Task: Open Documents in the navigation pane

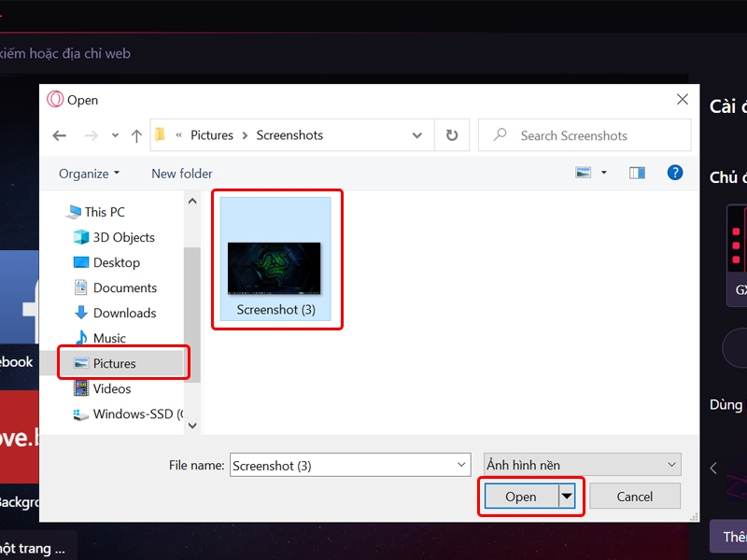Action: coord(115,287)
